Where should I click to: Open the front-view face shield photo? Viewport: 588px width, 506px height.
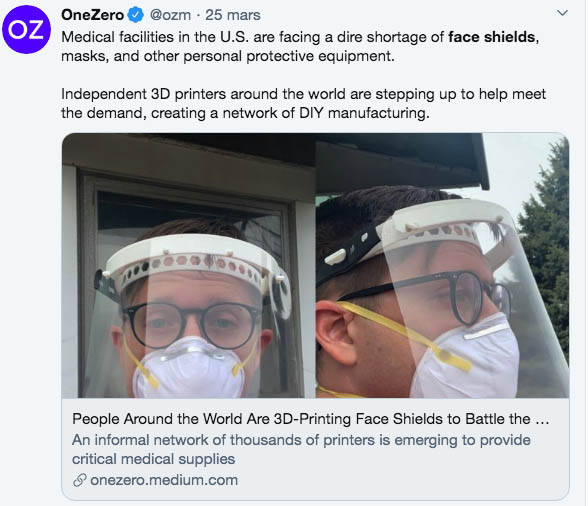[x=189, y=265]
